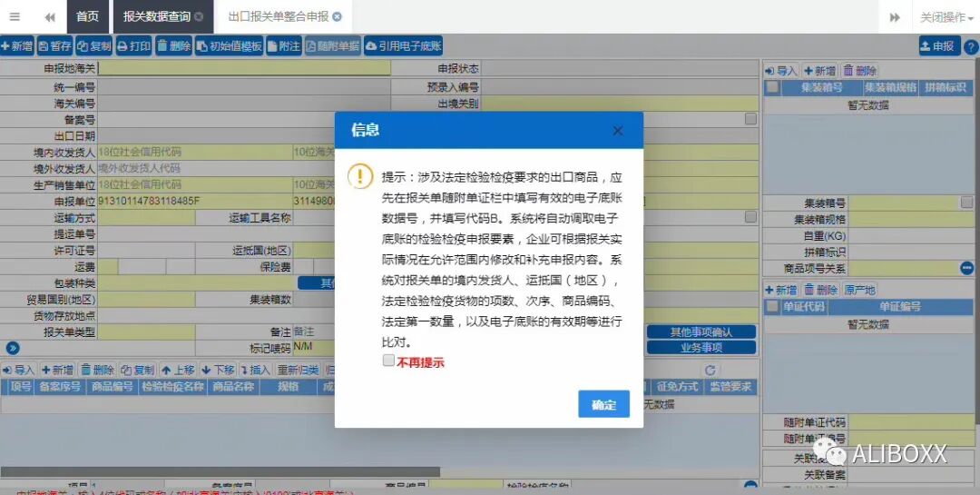Toggle the select-all checkbox in 单证代码 header
This screenshot has height=495, width=980.
point(772,307)
